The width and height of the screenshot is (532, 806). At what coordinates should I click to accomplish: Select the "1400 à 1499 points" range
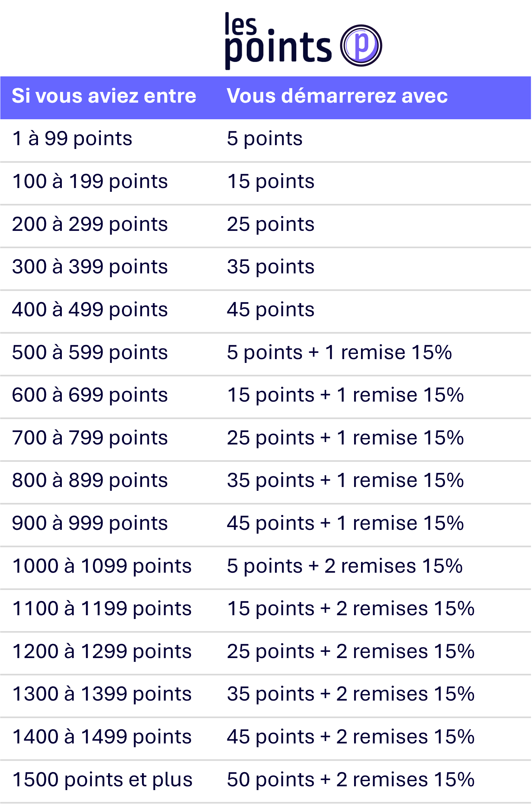[102, 737]
